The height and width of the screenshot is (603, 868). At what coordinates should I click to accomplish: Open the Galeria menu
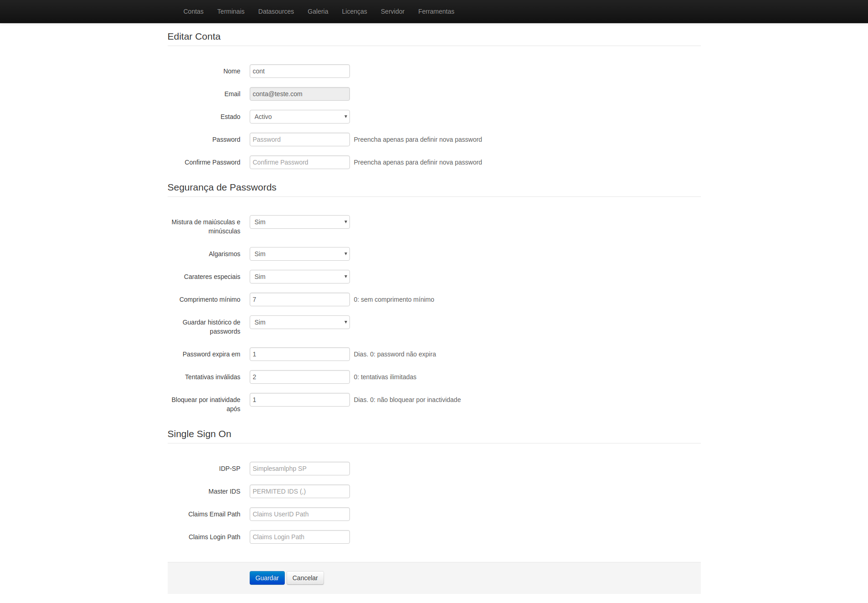click(x=318, y=11)
